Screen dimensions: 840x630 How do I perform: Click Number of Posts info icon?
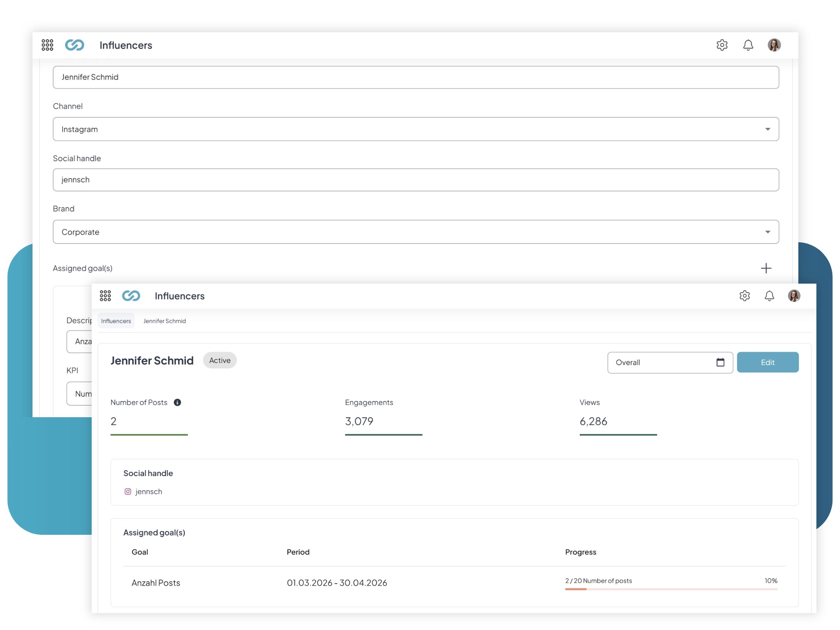point(177,402)
